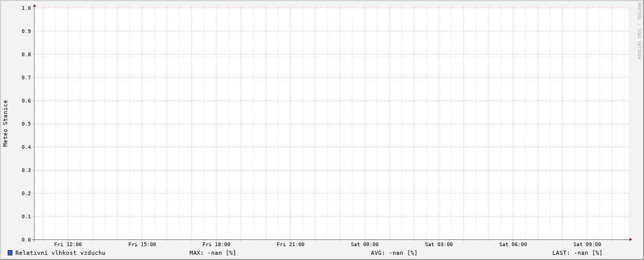Click the red arrow ending the x-axis
644x260 pixels.
pos(630,239)
